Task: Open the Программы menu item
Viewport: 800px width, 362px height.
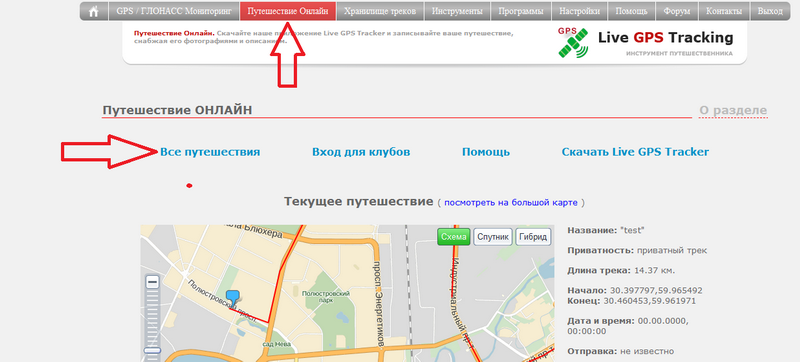Action: [x=521, y=11]
